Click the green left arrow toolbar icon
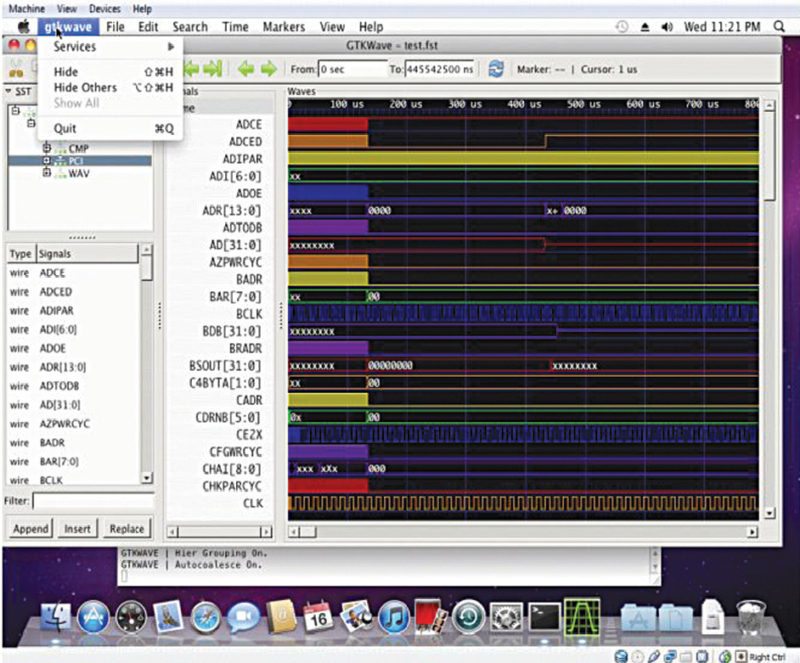The height and width of the screenshot is (663, 800). coord(244,69)
